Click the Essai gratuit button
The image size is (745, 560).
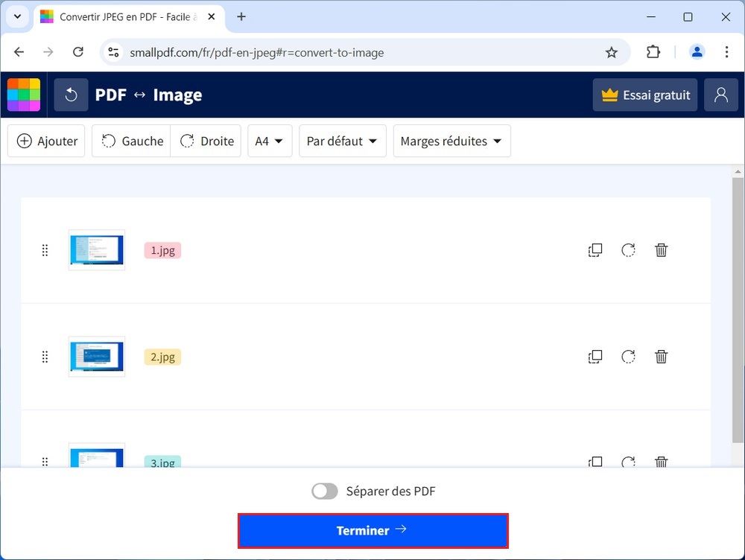[645, 95]
